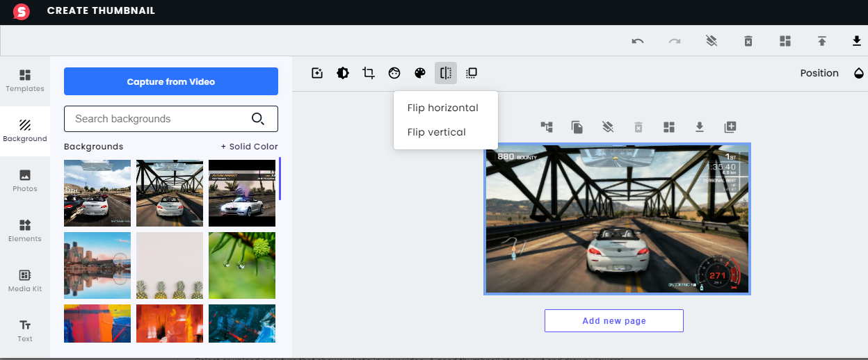Click the download icon in top bar
868x360 pixels.
pos(857,41)
